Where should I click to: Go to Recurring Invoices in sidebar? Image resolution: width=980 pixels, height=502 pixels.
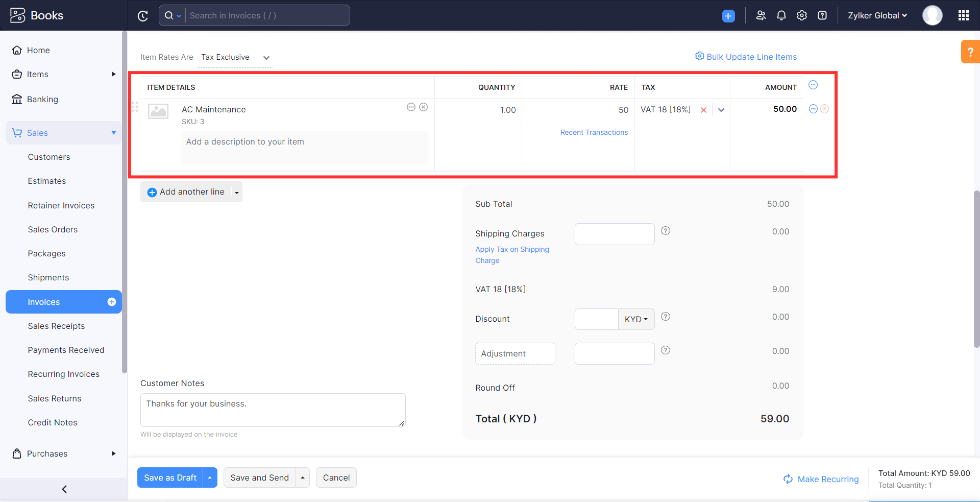(x=64, y=374)
